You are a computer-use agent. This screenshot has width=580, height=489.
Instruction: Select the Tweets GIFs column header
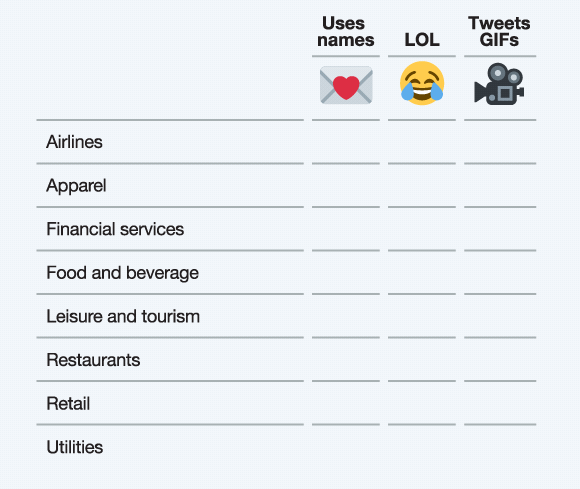pos(499,32)
